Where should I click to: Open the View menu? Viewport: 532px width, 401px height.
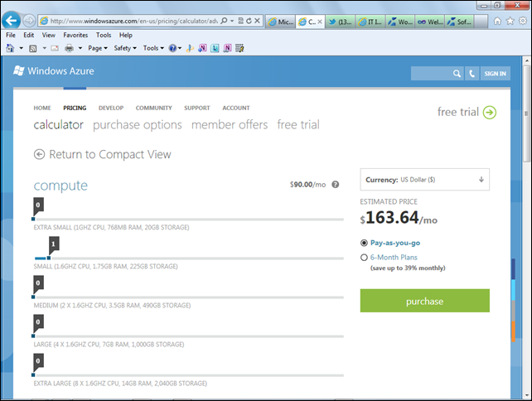[49, 35]
